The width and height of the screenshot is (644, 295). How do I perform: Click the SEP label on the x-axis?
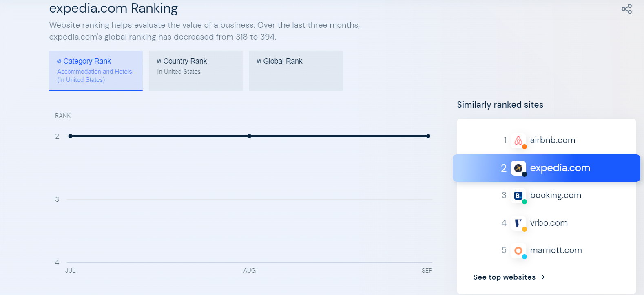[x=427, y=271]
